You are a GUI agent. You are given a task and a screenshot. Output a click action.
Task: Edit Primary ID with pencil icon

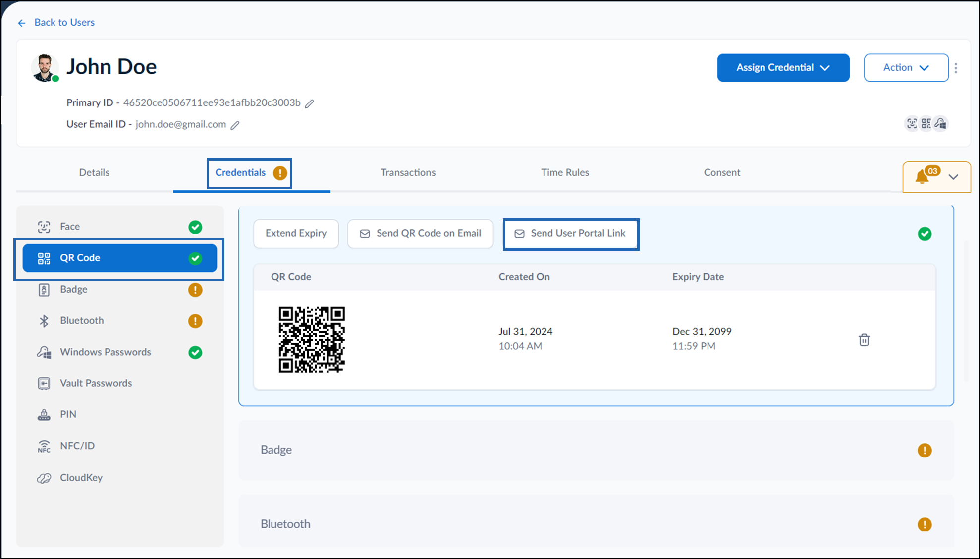pyautogui.click(x=309, y=103)
